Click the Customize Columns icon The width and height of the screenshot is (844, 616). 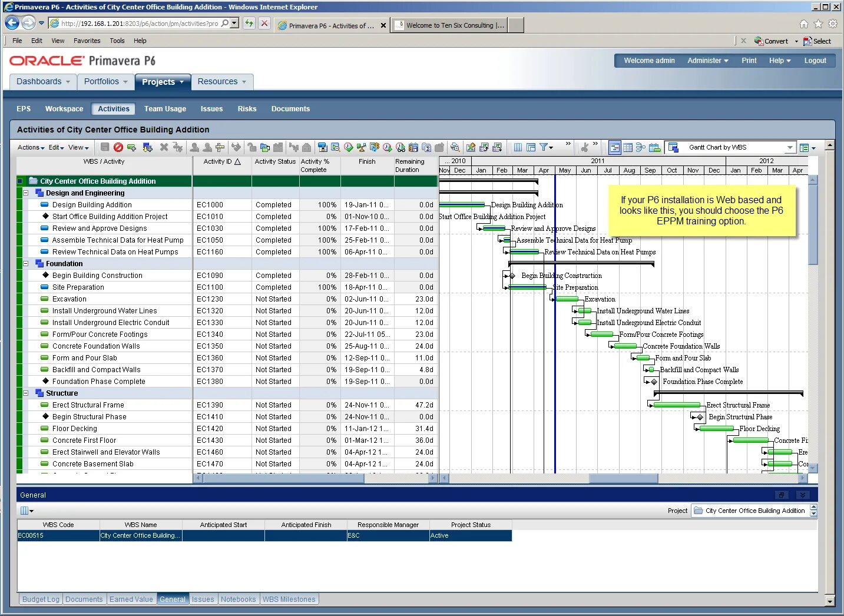tap(518, 147)
